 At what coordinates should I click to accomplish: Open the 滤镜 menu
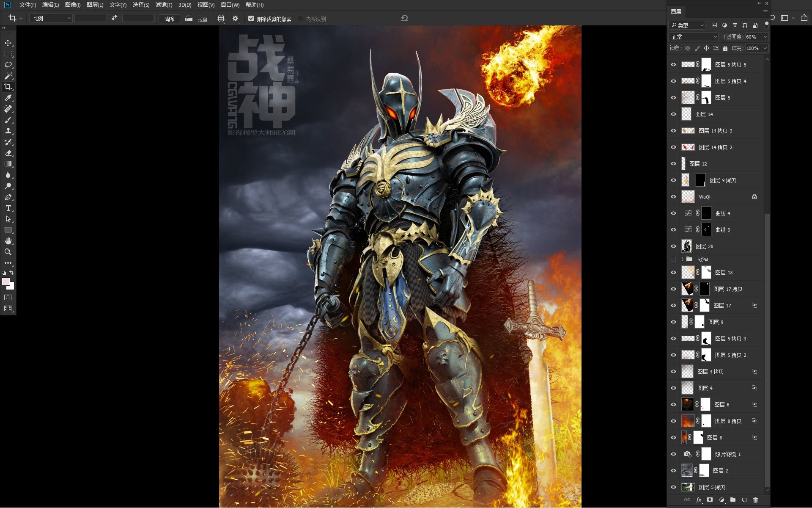click(x=164, y=5)
